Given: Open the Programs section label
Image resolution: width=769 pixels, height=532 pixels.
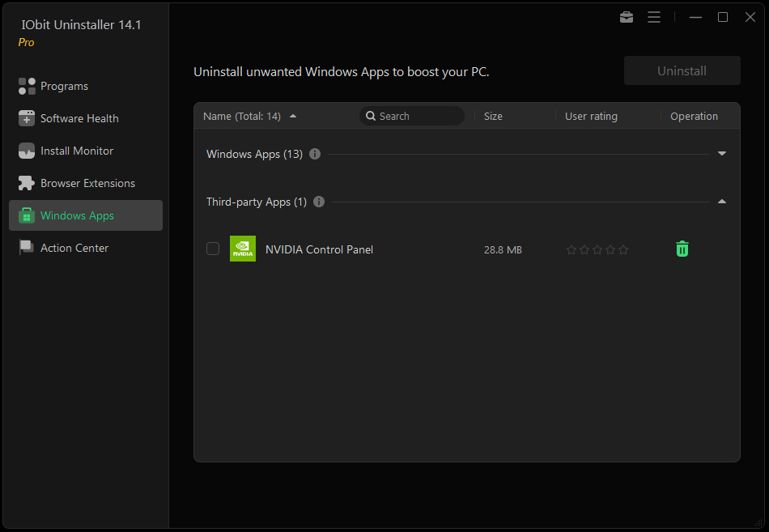Looking at the screenshot, I should pyautogui.click(x=64, y=87).
